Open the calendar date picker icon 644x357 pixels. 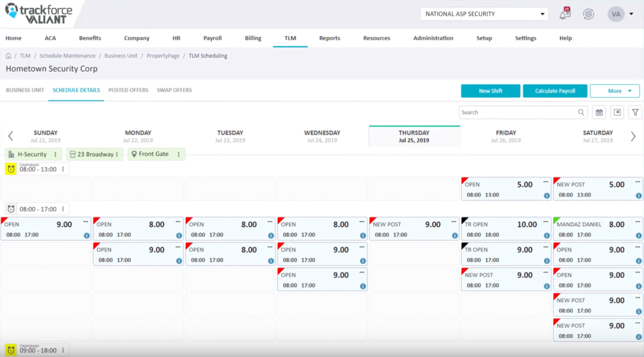point(599,112)
